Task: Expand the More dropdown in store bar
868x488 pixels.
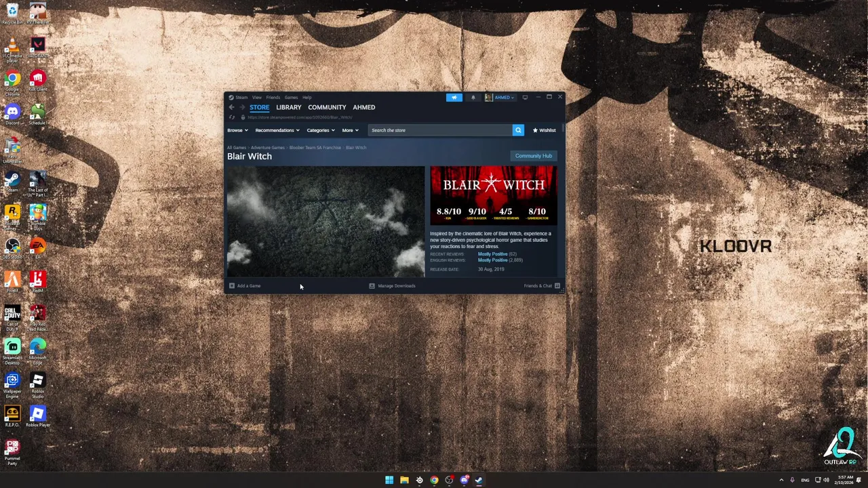Action: tap(350, 130)
